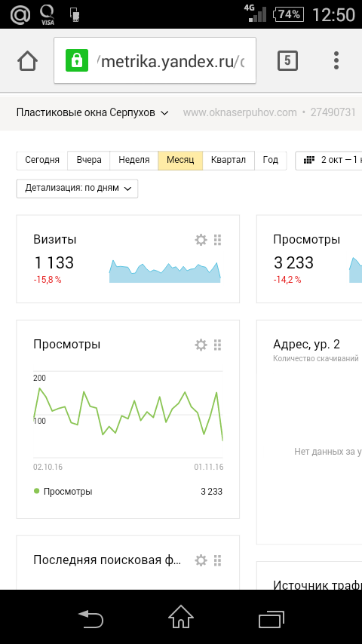362x644 pixels.
Task: Tap the battery 74% status icon
Action: click(x=289, y=15)
